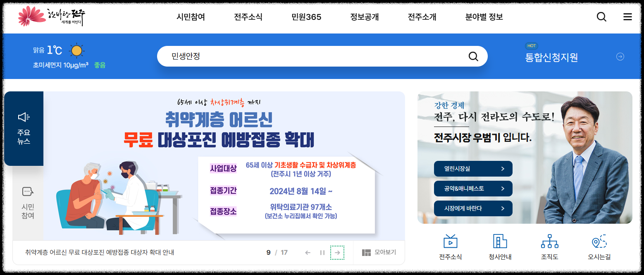
Task: Open the 주요뉴스 speaker icon panel
Action: 24,117
